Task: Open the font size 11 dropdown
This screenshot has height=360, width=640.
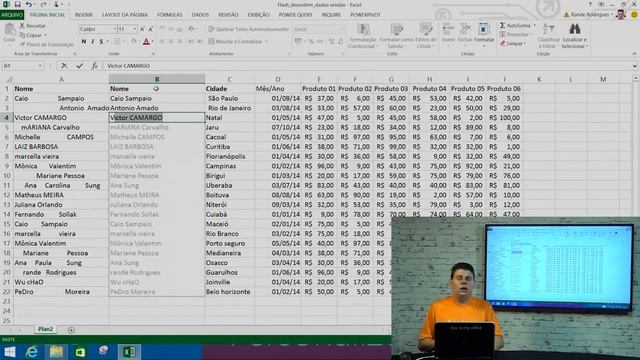Action: 135,29
